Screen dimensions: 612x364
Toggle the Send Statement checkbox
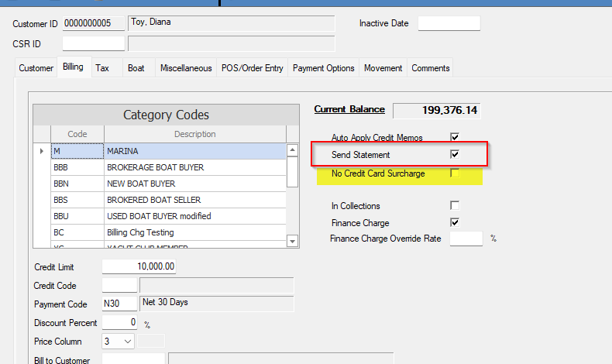[x=455, y=155]
